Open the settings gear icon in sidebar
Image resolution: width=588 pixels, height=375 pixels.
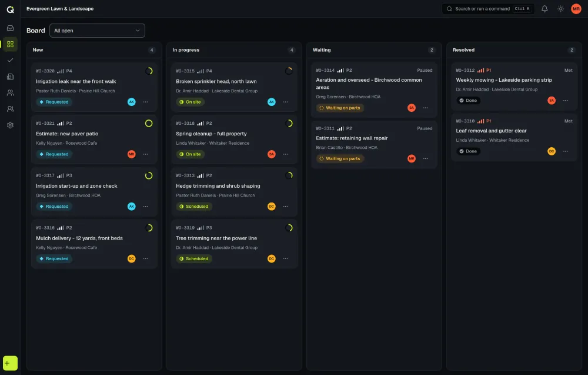(10, 125)
